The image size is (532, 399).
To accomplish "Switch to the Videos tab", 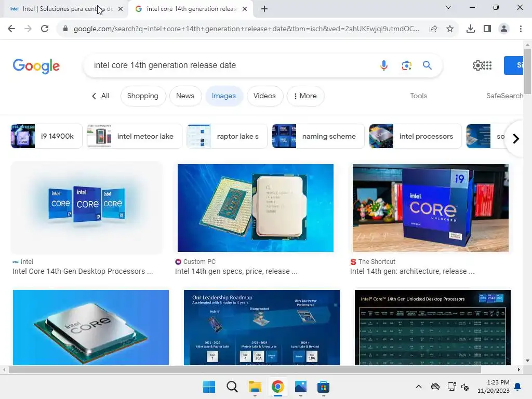I will (x=264, y=96).
